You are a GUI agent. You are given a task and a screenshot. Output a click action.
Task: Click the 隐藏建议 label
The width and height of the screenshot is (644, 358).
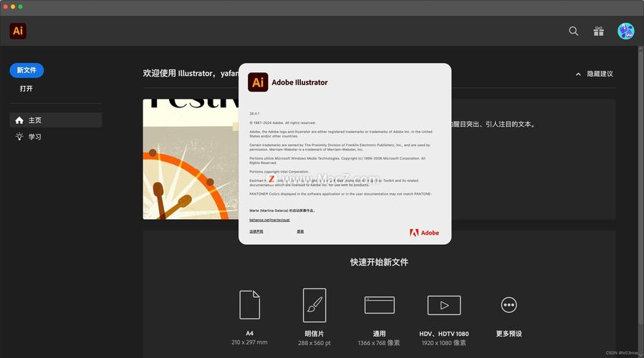600,74
